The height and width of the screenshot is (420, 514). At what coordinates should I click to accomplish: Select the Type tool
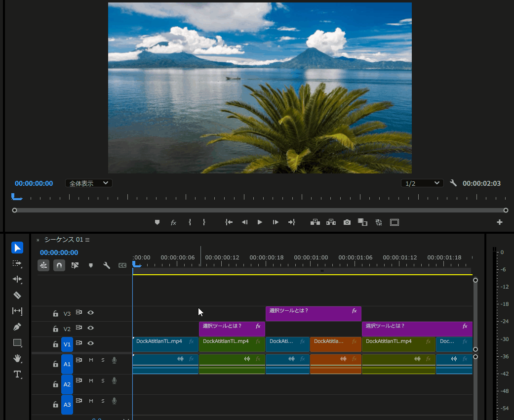click(17, 375)
